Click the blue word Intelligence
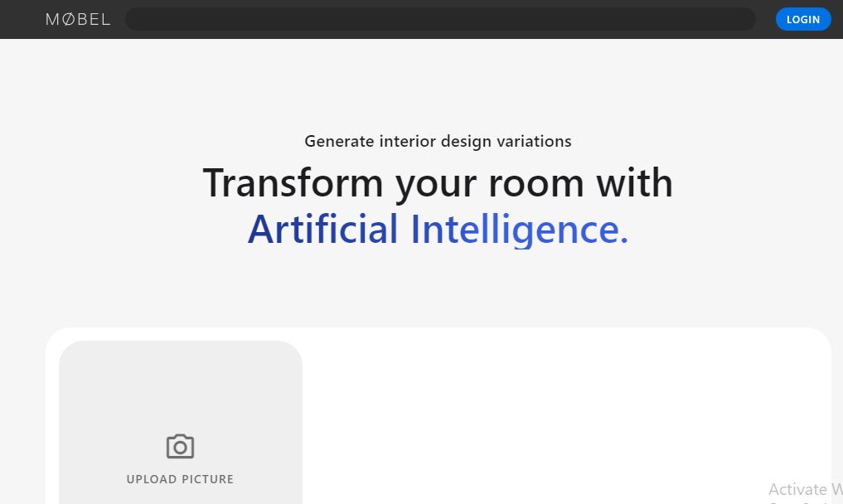The height and width of the screenshot is (504, 843). tap(519, 230)
